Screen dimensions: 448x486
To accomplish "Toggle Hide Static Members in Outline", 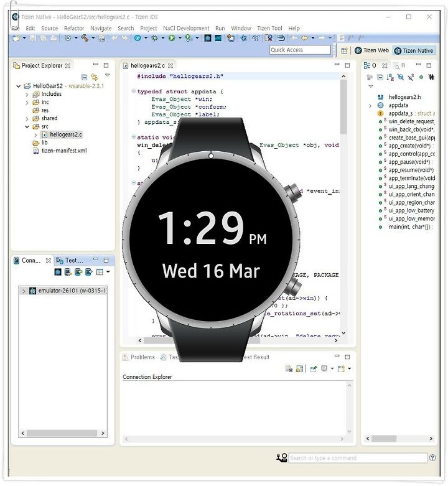I will pyautogui.click(x=411, y=77).
